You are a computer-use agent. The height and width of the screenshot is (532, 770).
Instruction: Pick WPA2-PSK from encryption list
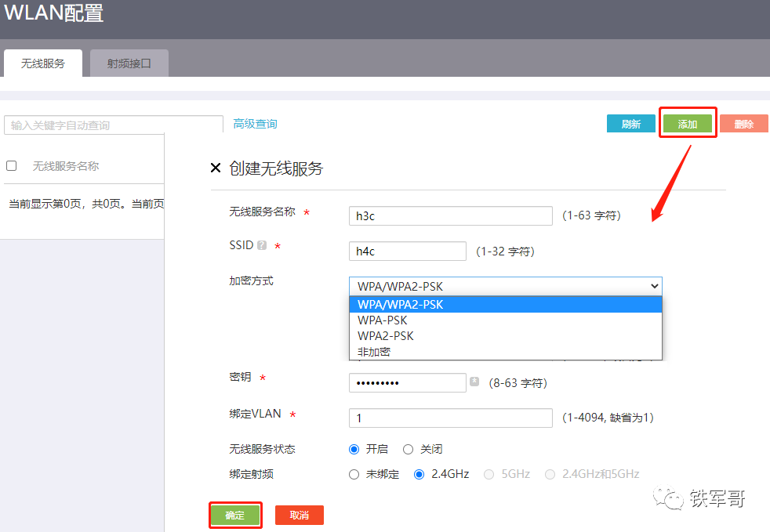386,336
